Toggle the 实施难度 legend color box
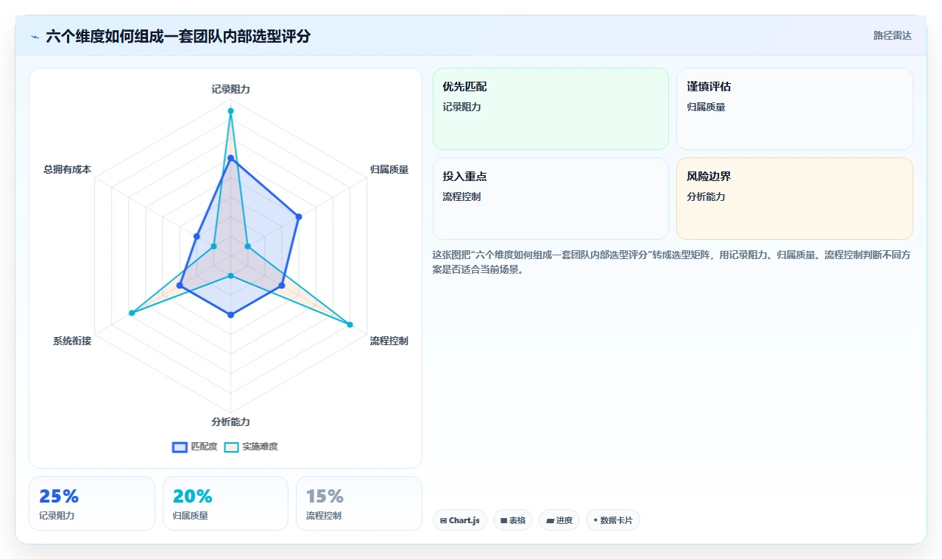942x560 pixels. coord(231,447)
